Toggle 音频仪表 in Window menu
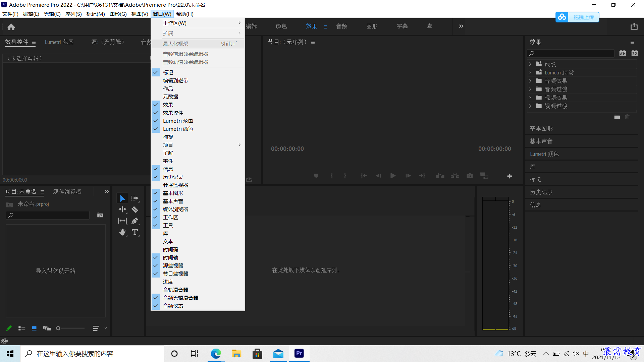This screenshot has height=362, width=644. (198, 306)
